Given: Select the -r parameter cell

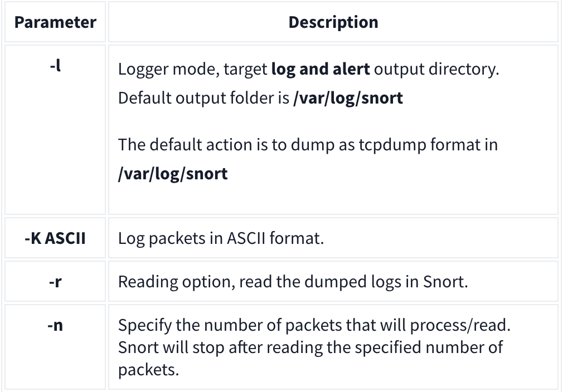Looking at the screenshot, I should [x=55, y=282].
